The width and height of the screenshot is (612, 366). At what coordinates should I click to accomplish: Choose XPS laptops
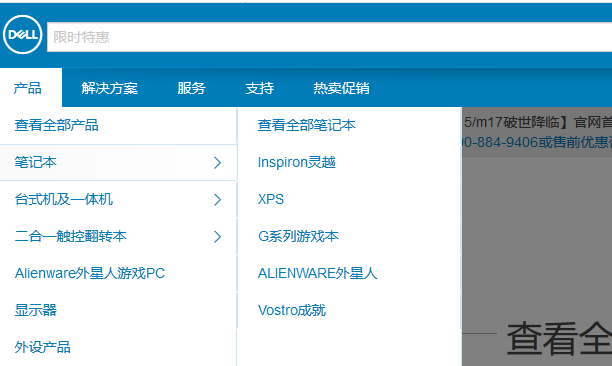click(270, 199)
